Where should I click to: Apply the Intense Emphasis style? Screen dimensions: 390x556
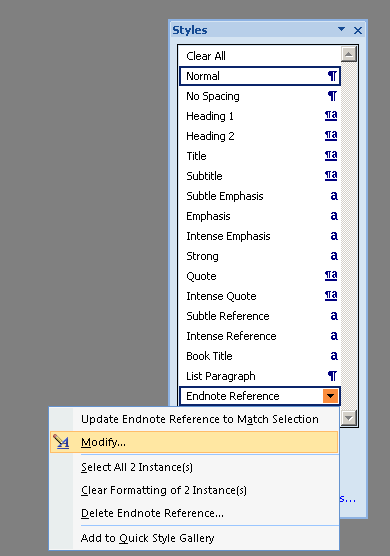coord(260,236)
